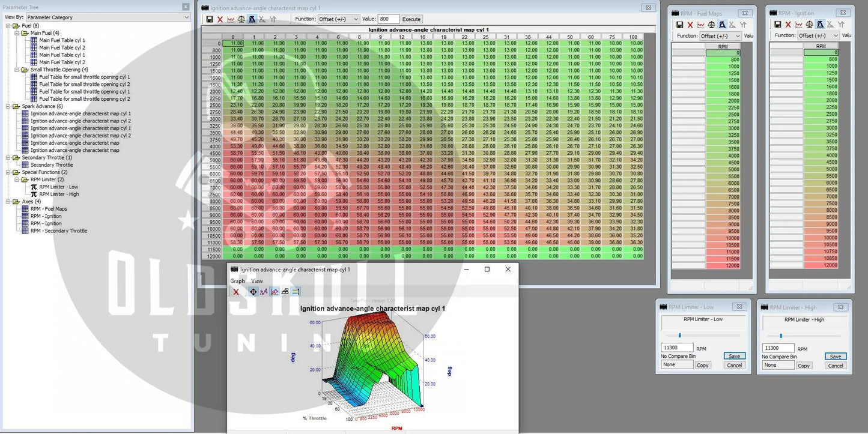
Task: Click Cancel in the RPM Limiter - High window
Action: 836,366
